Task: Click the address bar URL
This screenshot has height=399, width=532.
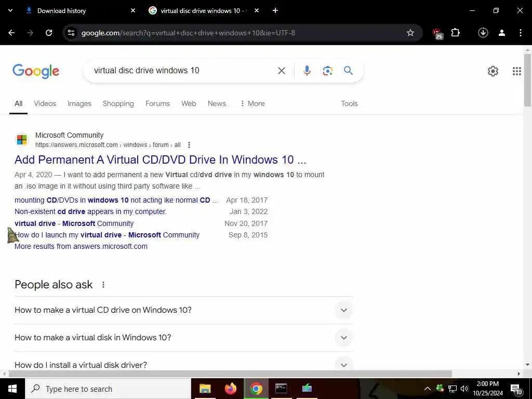Action: click(188, 33)
